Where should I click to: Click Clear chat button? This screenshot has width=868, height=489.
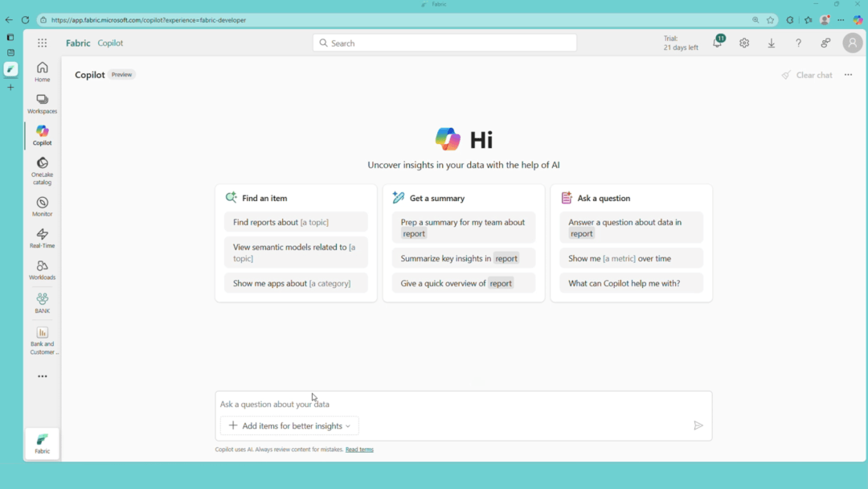807,75
